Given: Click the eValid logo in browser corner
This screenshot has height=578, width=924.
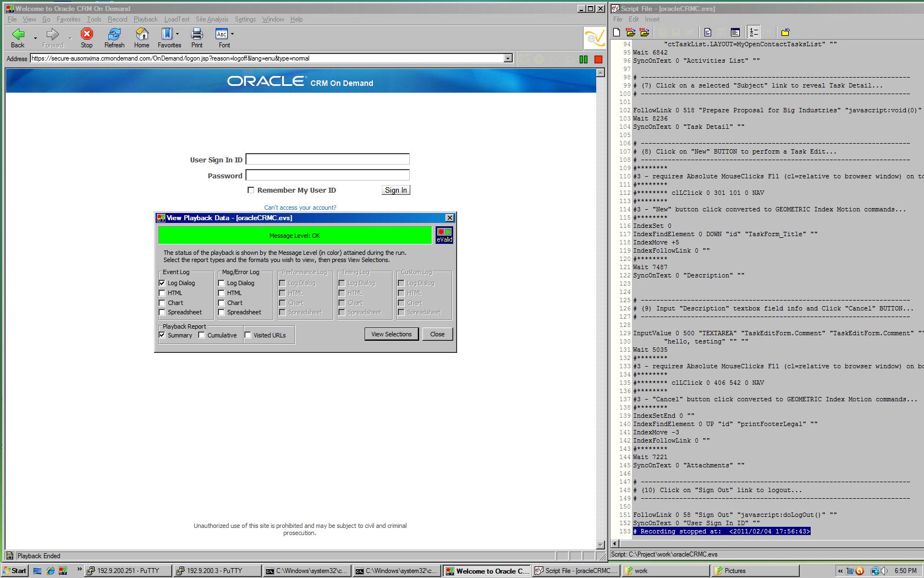Looking at the screenshot, I should 595,39.
